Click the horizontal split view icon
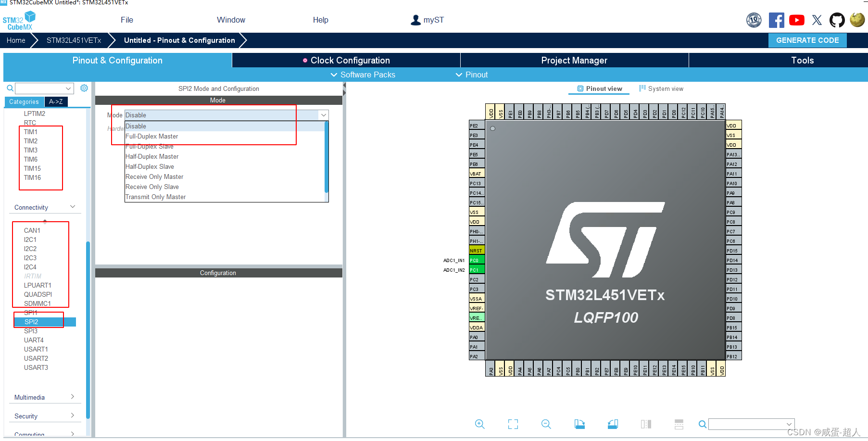The height and width of the screenshot is (441, 868). click(679, 424)
